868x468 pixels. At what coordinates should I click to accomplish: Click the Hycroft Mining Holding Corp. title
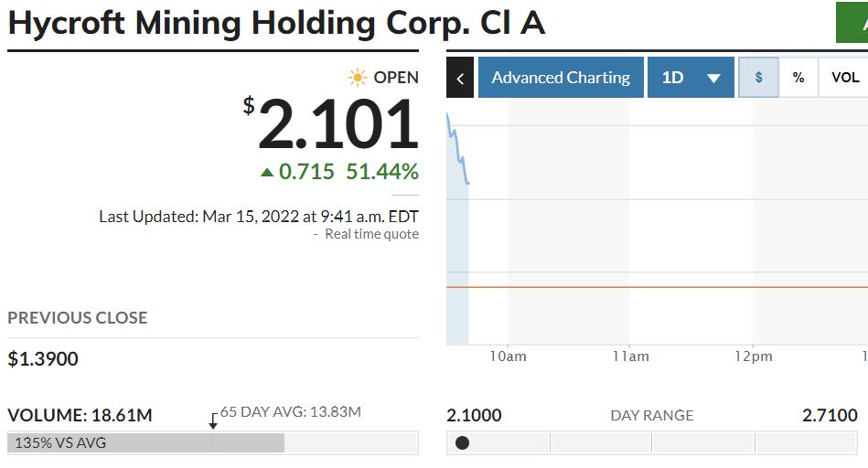tap(276, 23)
